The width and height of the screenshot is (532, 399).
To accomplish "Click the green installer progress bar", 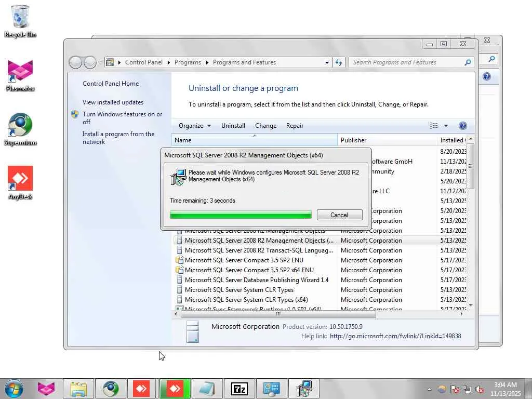I will (241, 215).
